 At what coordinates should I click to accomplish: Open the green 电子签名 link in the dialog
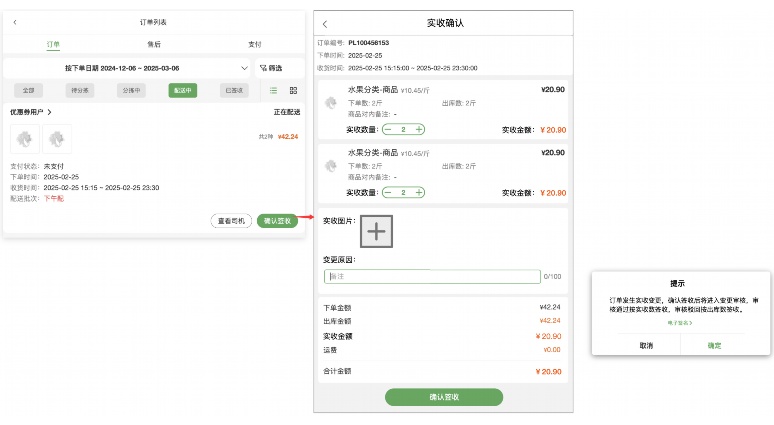pyautogui.click(x=680, y=323)
